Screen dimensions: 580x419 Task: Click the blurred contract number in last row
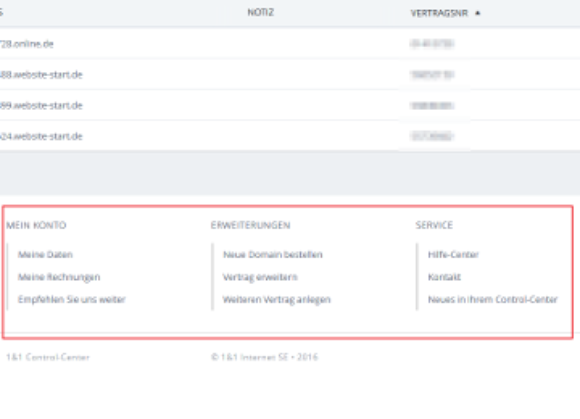click(x=432, y=136)
